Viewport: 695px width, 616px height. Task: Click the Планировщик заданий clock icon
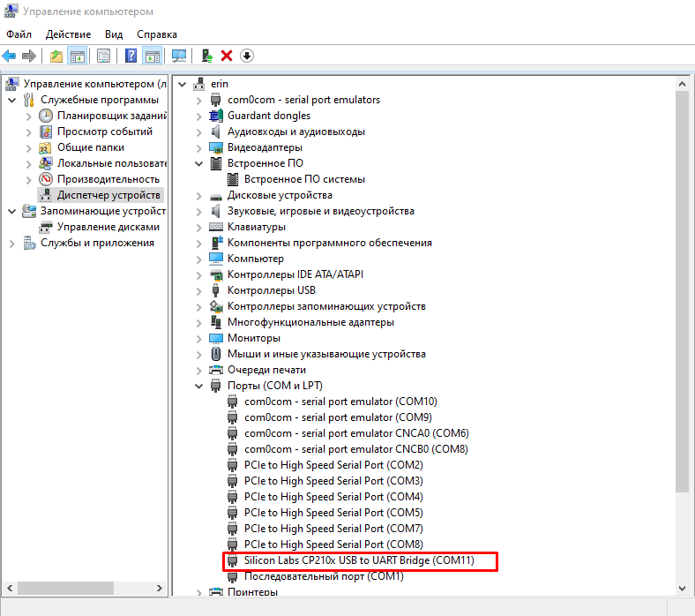coord(46,116)
